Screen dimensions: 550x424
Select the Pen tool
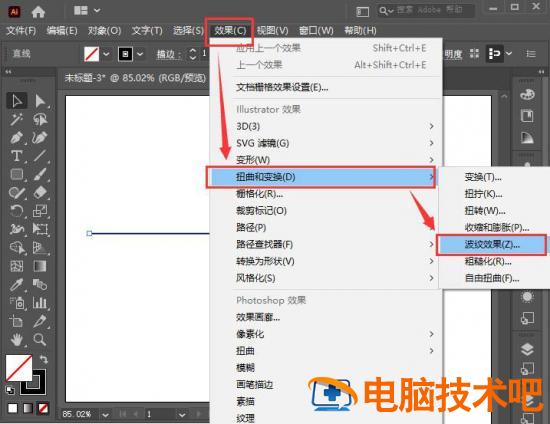(16, 137)
